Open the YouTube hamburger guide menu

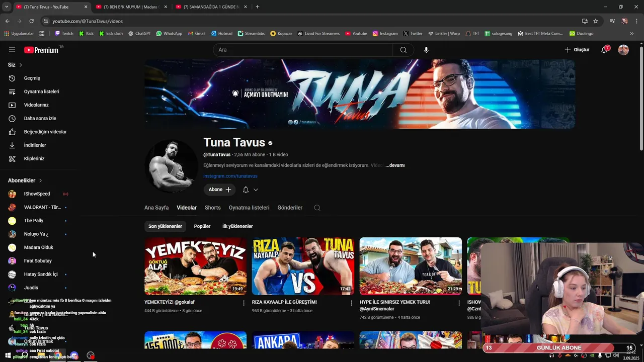click(12, 50)
